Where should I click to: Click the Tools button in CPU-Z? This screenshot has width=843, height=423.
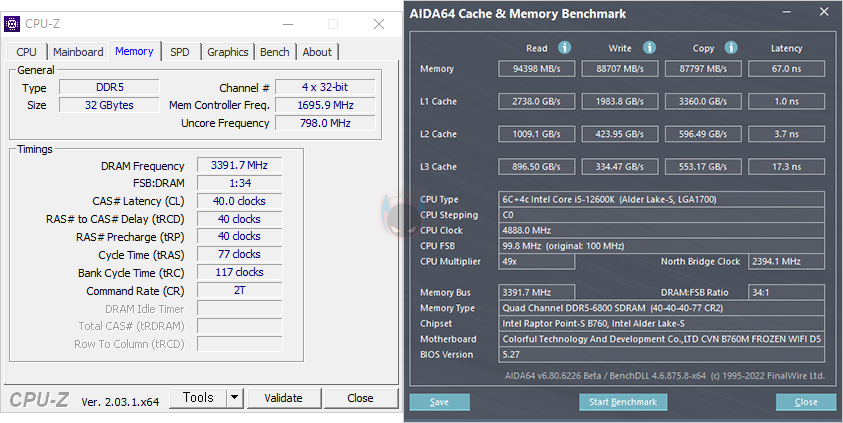(198, 398)
